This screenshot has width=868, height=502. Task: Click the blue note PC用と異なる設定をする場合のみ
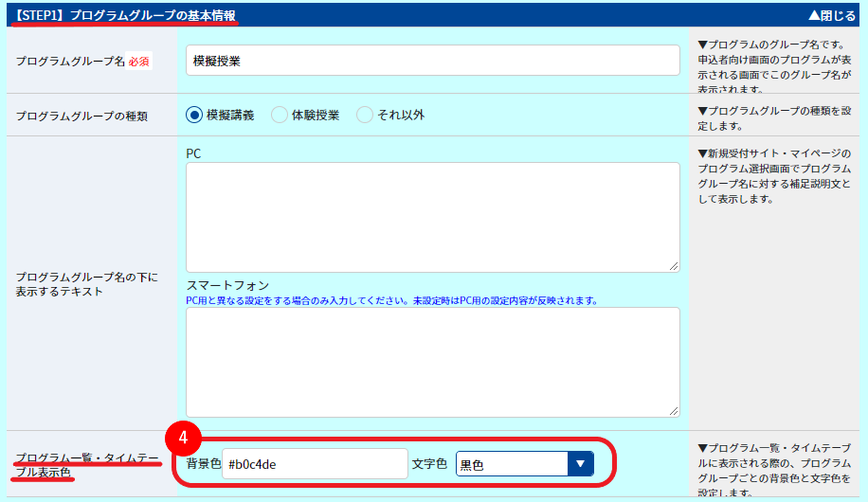[x=392, y=300]
